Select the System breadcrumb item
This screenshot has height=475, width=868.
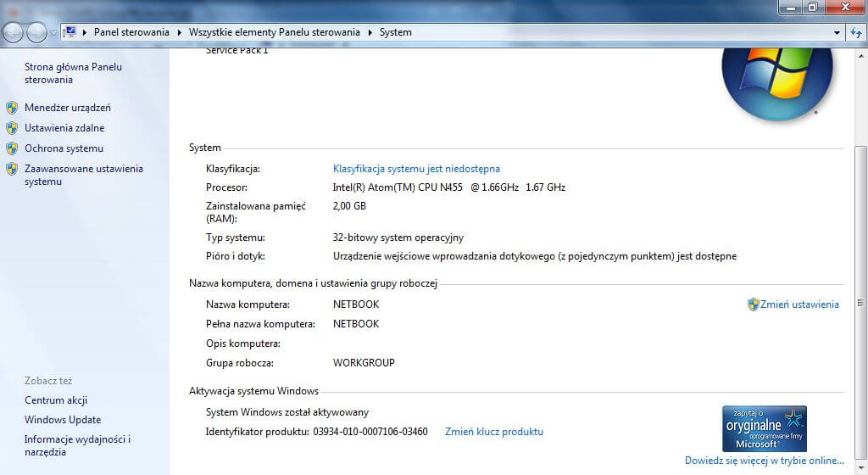pyautogui.click(x=395, y=32)
